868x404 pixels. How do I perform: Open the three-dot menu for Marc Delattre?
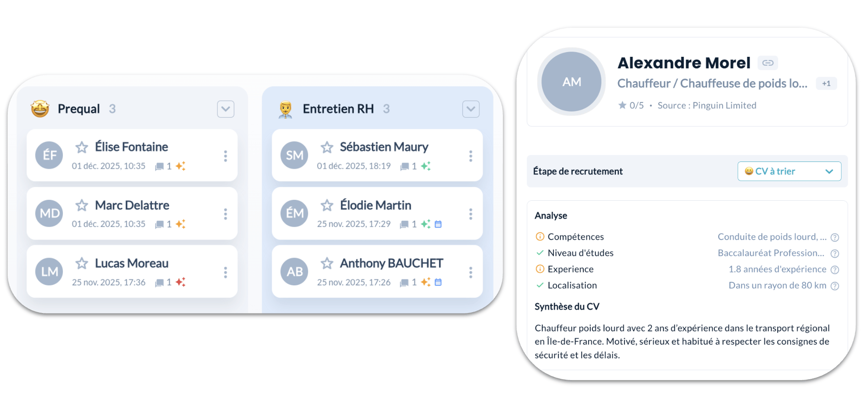[x=225, y=214]
